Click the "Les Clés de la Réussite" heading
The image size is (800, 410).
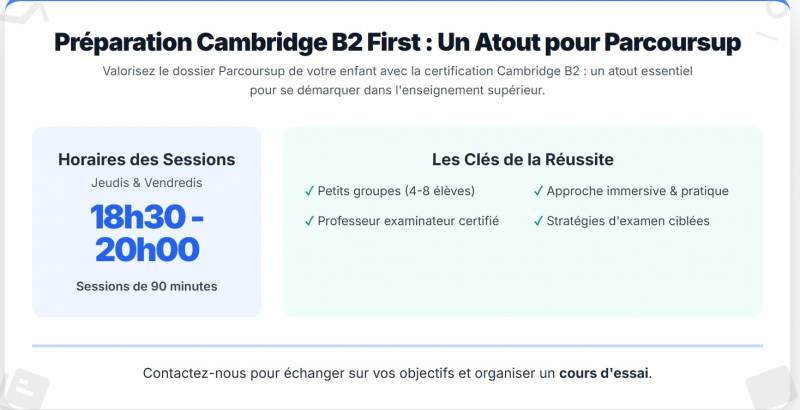click(x=522, y=159)
